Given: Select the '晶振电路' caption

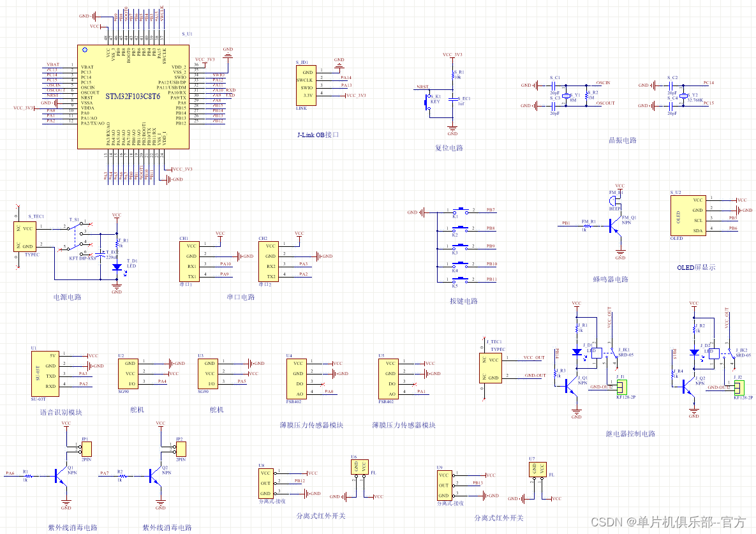Looking at the screenshot, I should click(x=623, y=140).
